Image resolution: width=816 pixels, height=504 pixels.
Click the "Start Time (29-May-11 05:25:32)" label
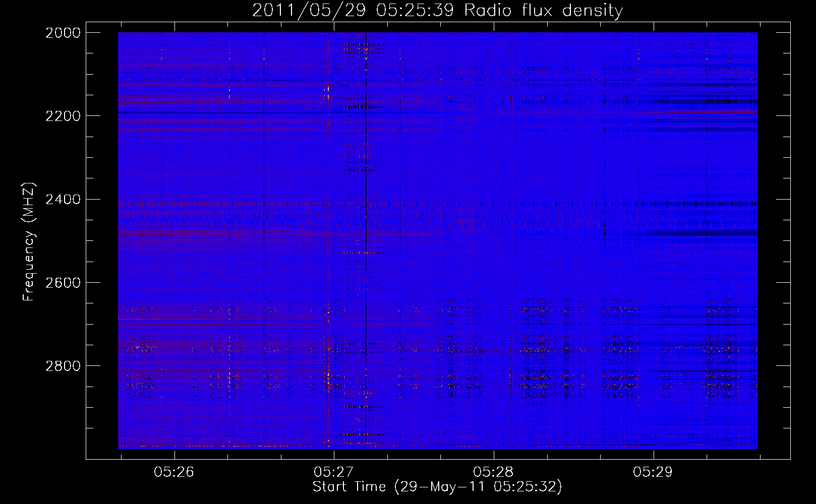point(437,487)
